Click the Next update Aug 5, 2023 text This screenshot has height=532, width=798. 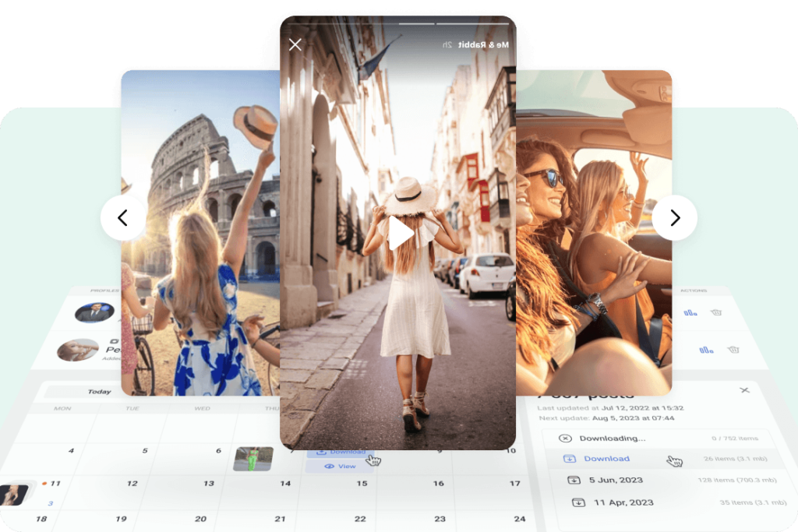point(606,418)
